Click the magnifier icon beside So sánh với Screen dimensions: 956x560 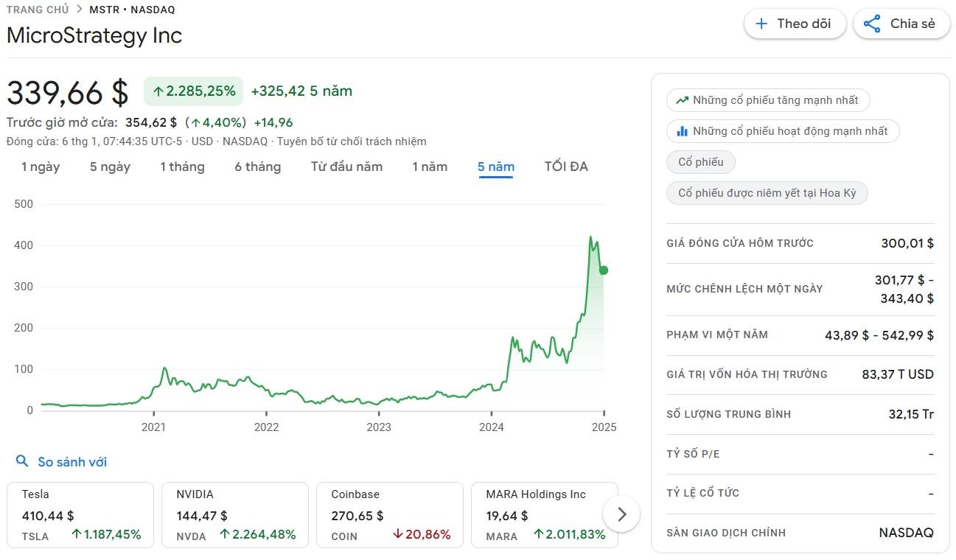click(23, 462)
